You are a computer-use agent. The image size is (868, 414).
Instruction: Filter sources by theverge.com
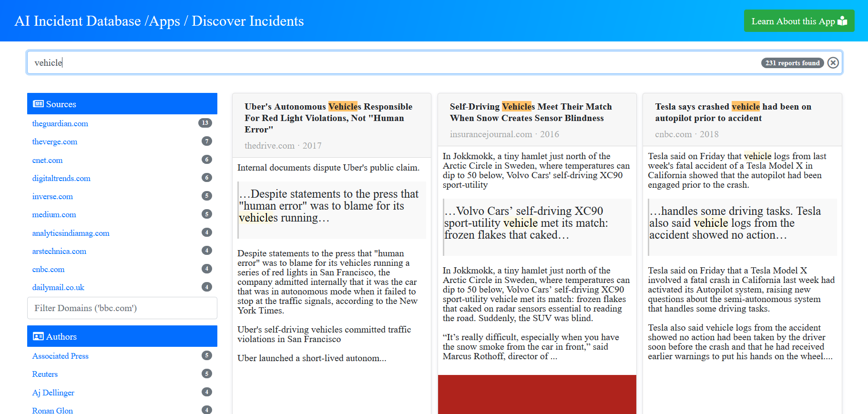click(x=54, y=141)
